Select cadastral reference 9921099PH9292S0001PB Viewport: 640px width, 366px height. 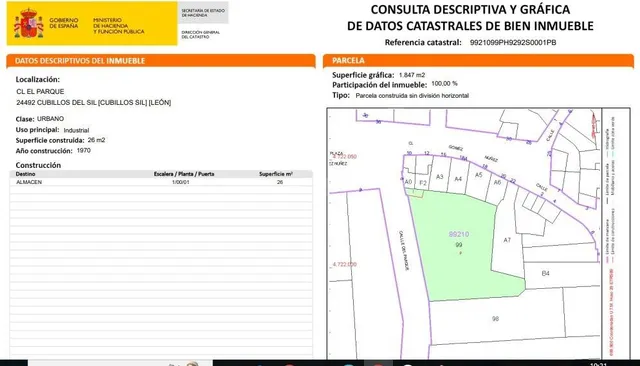click(x=513, y=42)
